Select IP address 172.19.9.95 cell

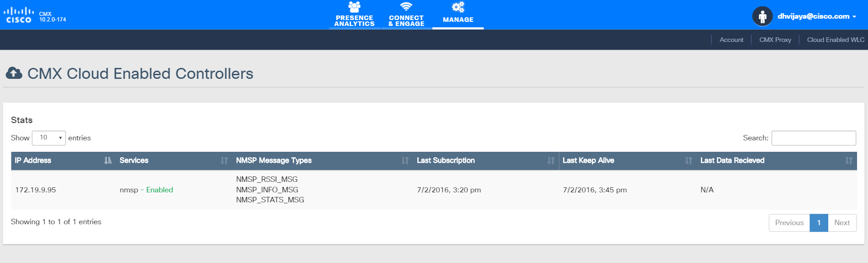[x=36, y=190]
